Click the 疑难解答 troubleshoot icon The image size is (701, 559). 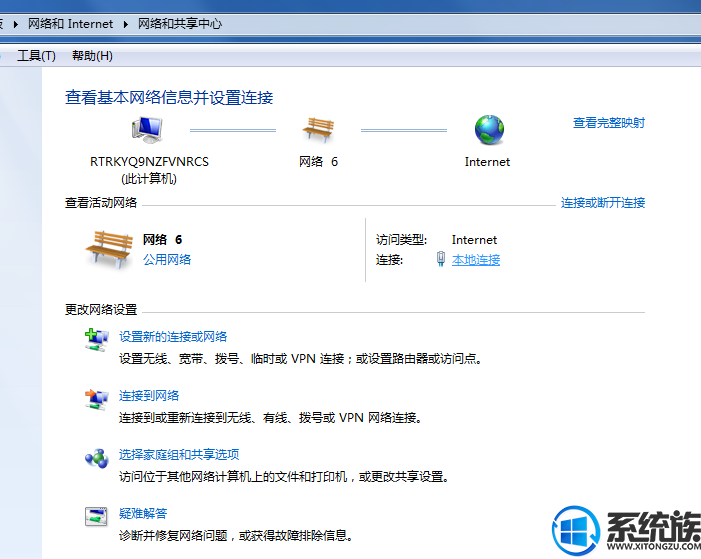coord(97,517)
